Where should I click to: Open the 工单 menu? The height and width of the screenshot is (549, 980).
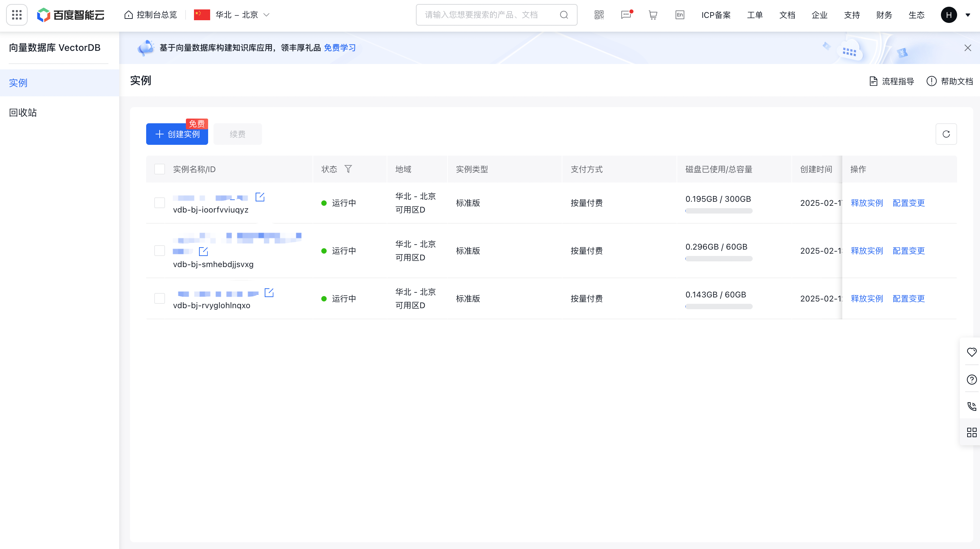(x=755, y=15)
